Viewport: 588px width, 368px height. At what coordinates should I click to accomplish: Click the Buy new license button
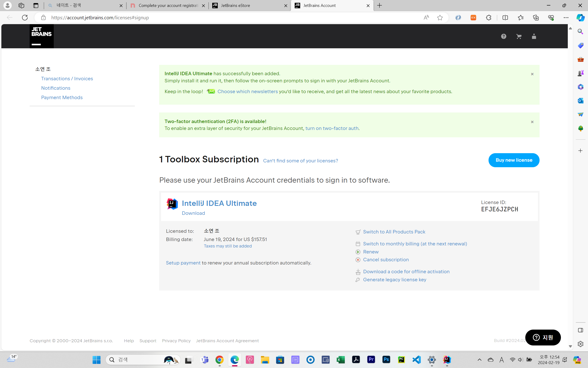click(514, 160)
